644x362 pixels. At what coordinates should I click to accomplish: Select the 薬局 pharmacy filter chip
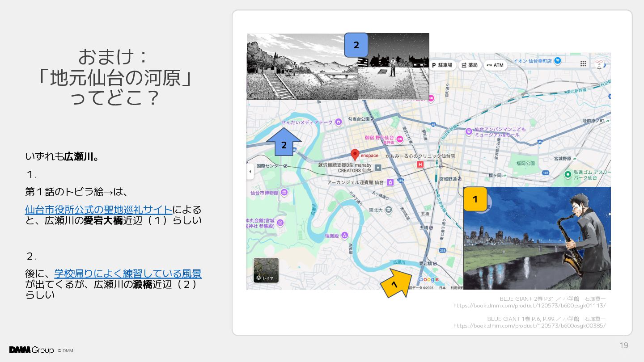[x=470, y=65]
